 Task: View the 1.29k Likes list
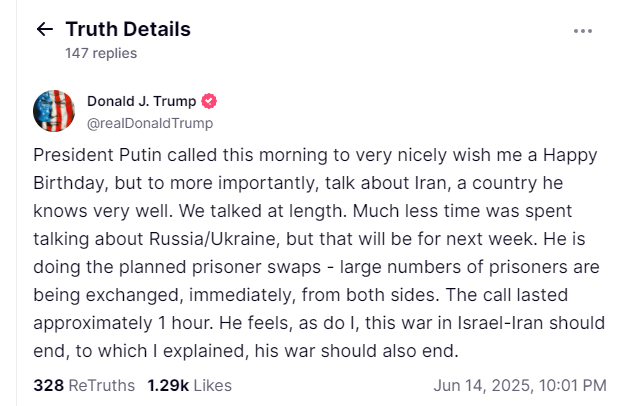point(189,385)
